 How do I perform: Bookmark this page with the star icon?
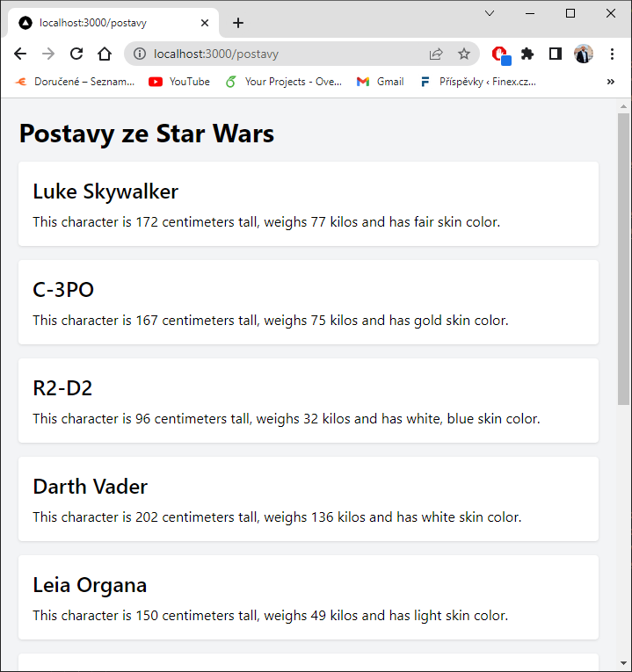point(463,54)
